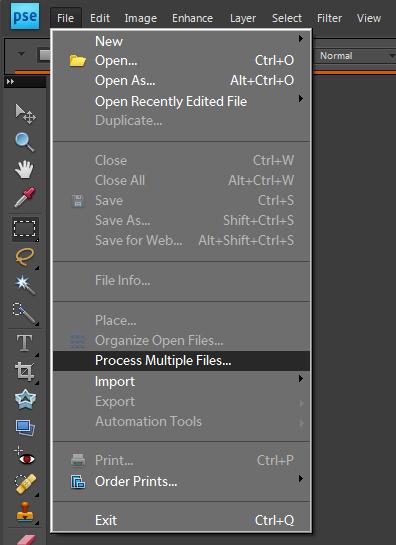This screenshot has height=545, width=396.
Task: Choose Exit from the File menu
Action: click(181, 521)
